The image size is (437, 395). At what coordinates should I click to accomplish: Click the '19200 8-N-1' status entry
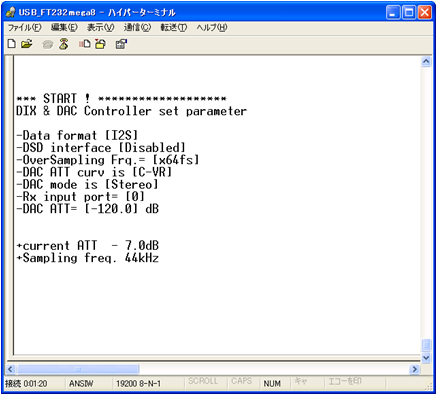138,384
